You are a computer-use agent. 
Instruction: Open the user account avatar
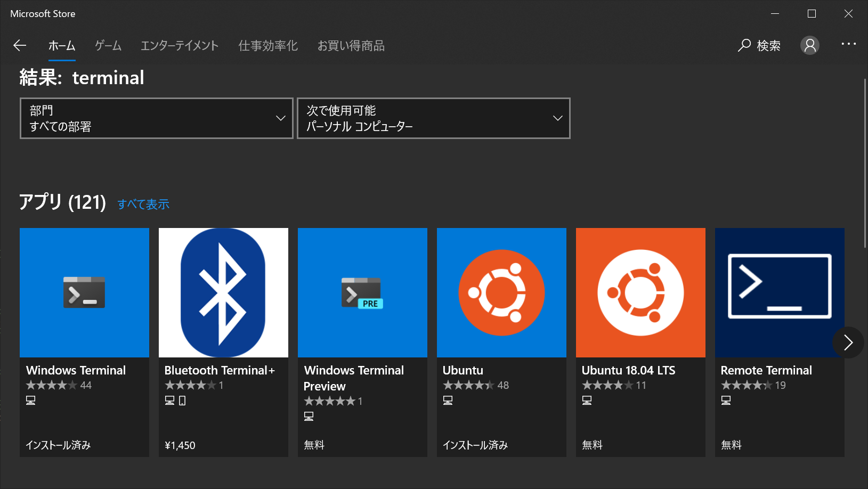click(809, 46)
